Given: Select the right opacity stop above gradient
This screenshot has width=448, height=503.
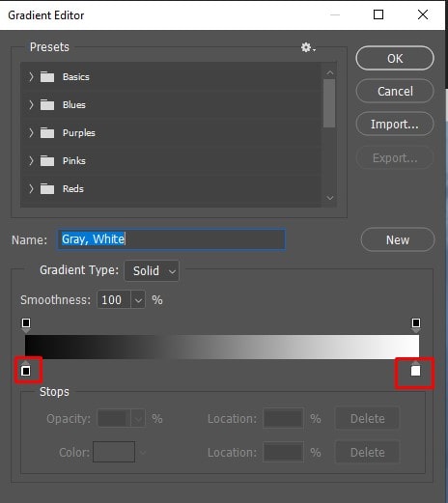Looking at the screenshot, I should click(416, 324).
